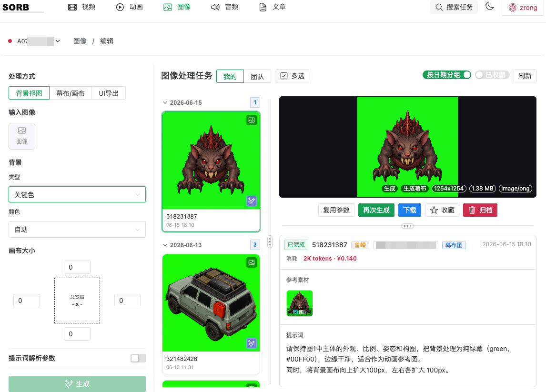
Task: Click the image/png format tag
Action: (x=516, y=188)
